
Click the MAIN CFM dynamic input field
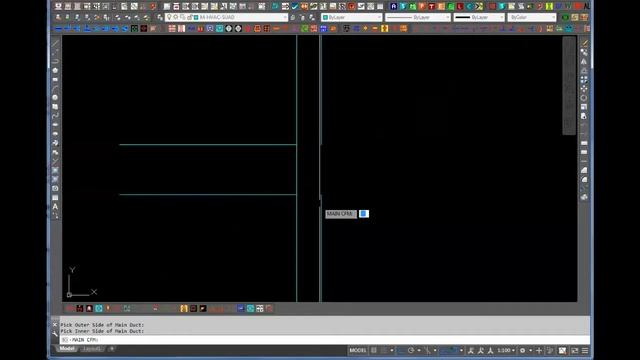pos(364,214)
